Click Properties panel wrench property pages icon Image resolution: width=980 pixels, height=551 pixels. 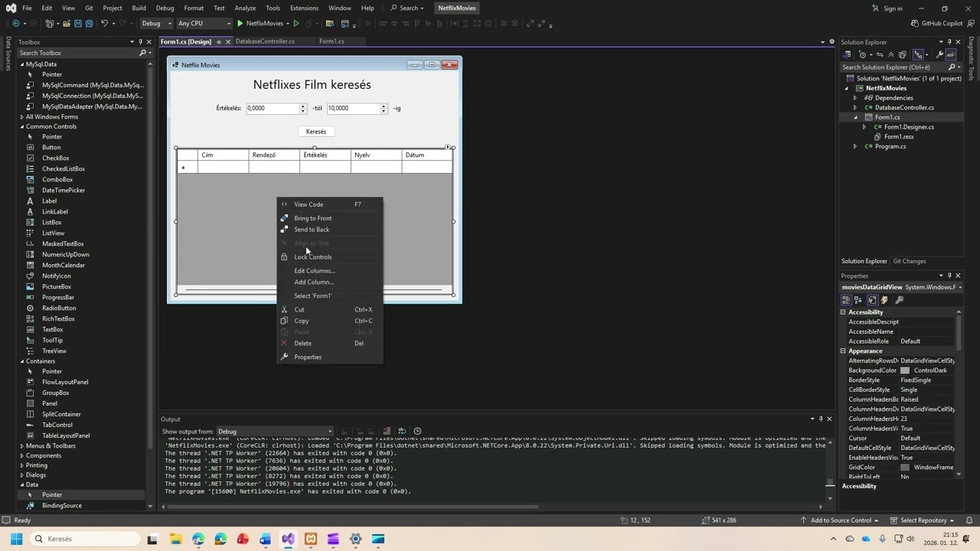tap(899, 300)
